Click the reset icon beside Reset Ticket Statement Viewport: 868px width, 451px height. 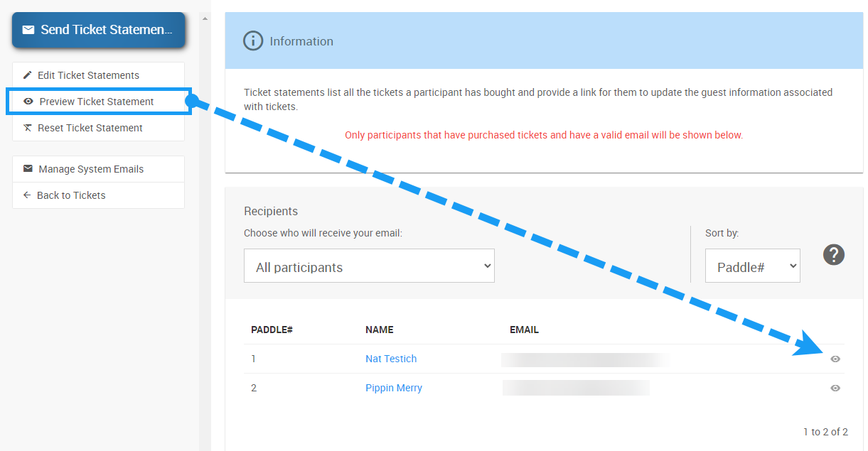28,128
